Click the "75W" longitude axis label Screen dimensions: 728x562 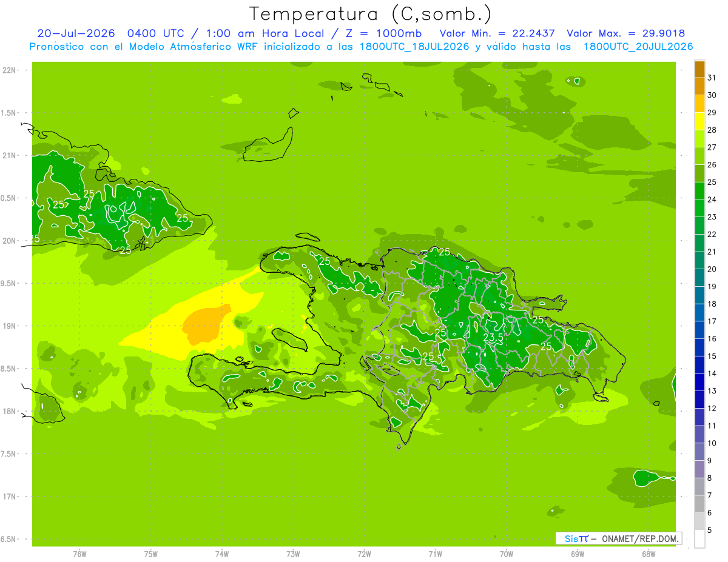[150, 554]
